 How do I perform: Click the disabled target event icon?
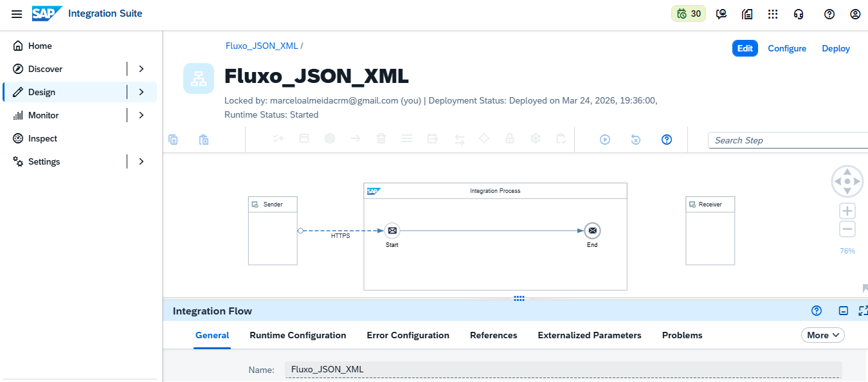tap(330, 139)
